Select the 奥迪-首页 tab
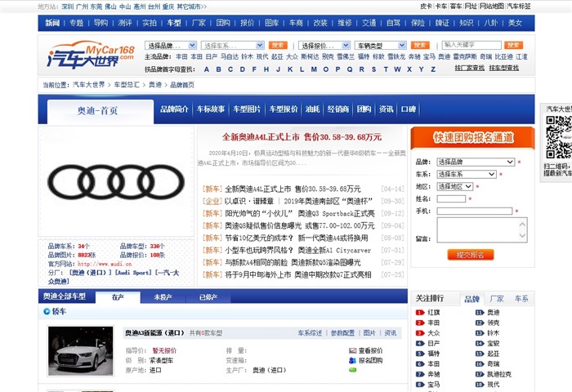This screenshot has width=572, height=392. (101, 112)
